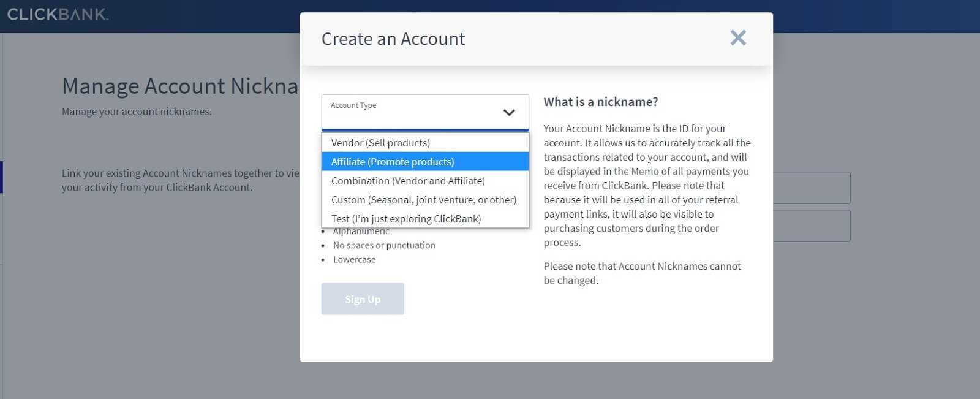
Task: Click 'No spaces or punctuation' requirement
Action: point(384,245)
